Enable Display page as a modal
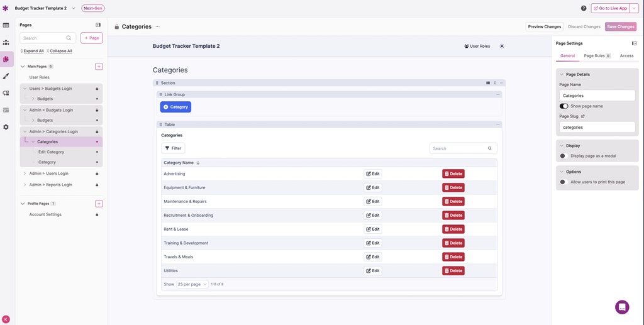 click(x=563, y=156)
